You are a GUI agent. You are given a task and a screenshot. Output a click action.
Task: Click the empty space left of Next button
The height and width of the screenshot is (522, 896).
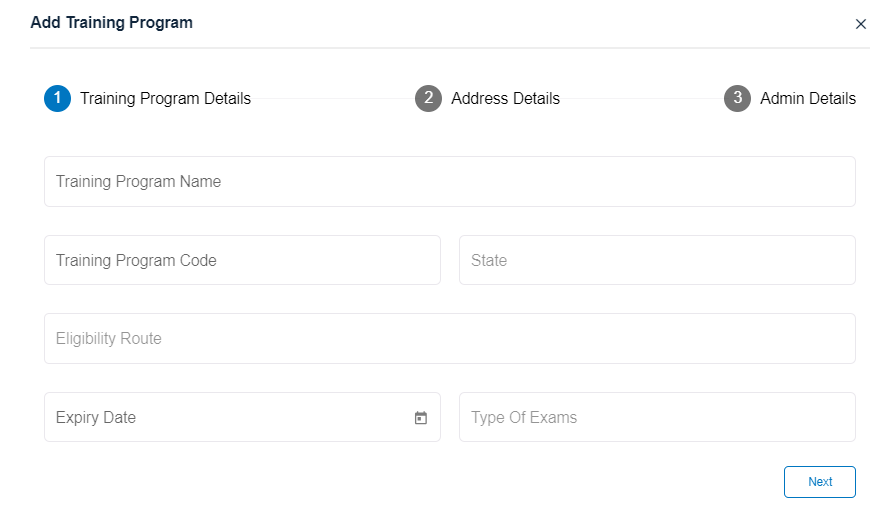tap(500, 481)
